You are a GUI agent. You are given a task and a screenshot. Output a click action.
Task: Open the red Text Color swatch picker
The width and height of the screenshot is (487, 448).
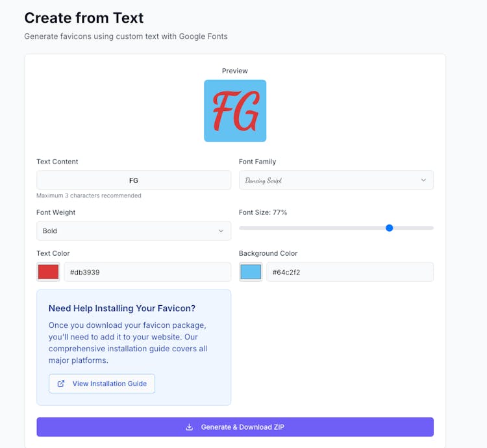[49, 272]
